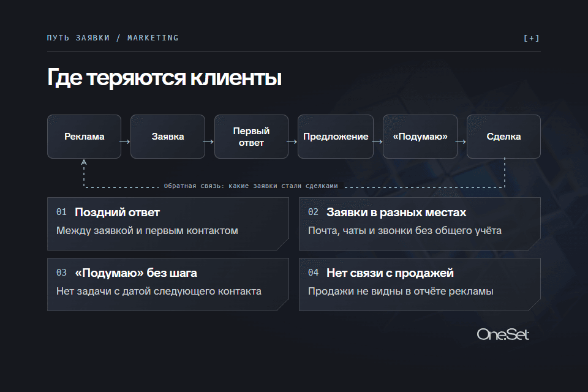Open the card «„Подумаю“ без шага»
The width and height of the screenshot is (588, 392).
click(168, 284)
